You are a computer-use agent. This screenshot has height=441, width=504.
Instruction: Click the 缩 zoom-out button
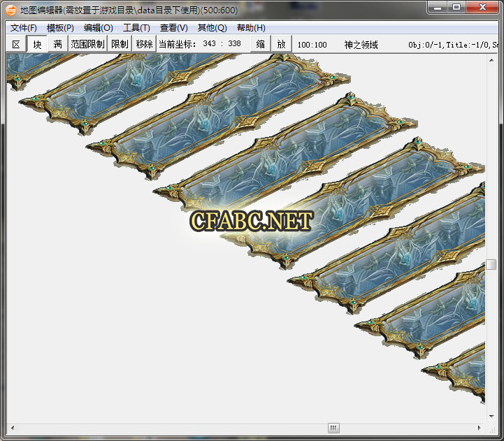pos(260,44)
